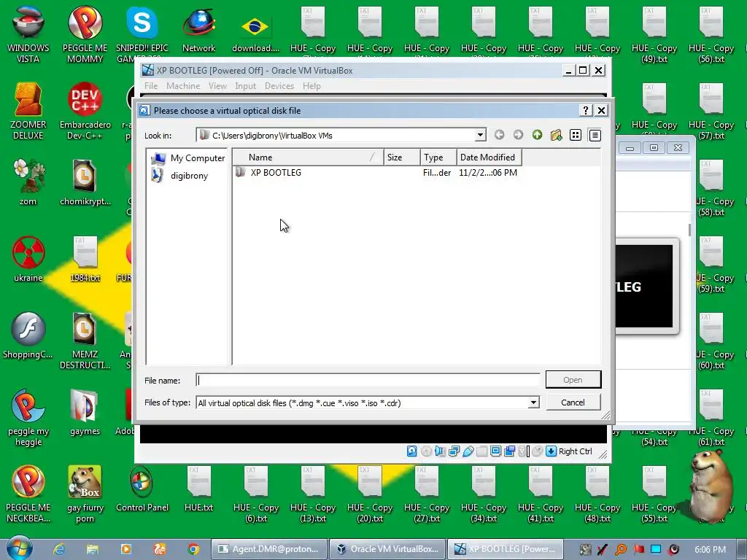Switch the dialog to detail view
Image resolution: width=747 pixels, height=560 pixels.
click(595, 135)
